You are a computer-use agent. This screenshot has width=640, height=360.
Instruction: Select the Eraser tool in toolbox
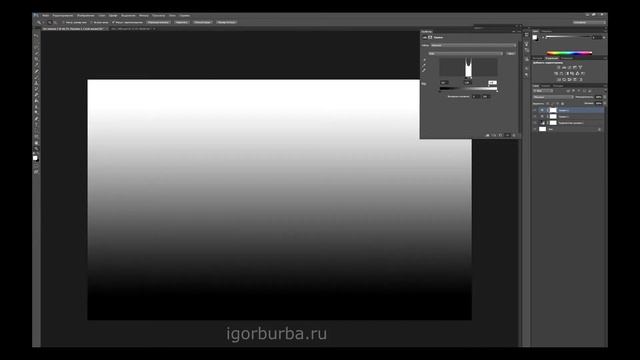[36, 94]
